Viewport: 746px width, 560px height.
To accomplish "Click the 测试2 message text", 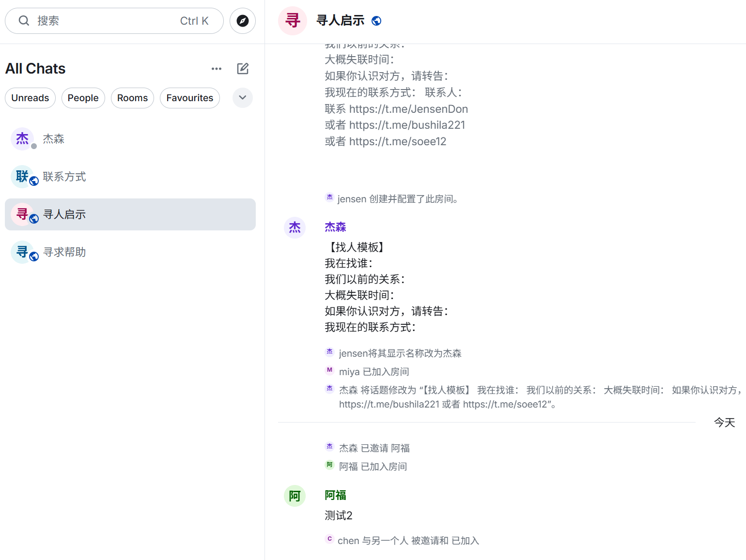I will pyautogui.click(x=339, y=515).
